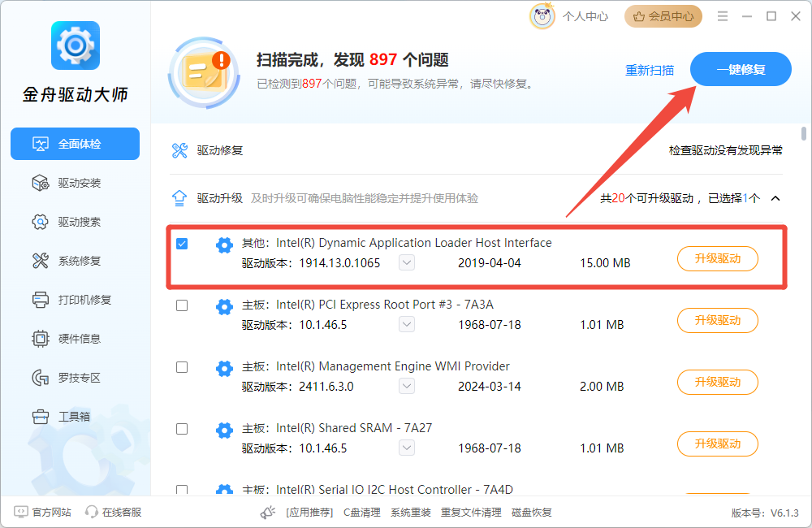This screenshot has height=528, width=812.
Task: Check the Serial IO I2C Host Controller checkbox
Action: pos(182,490)
